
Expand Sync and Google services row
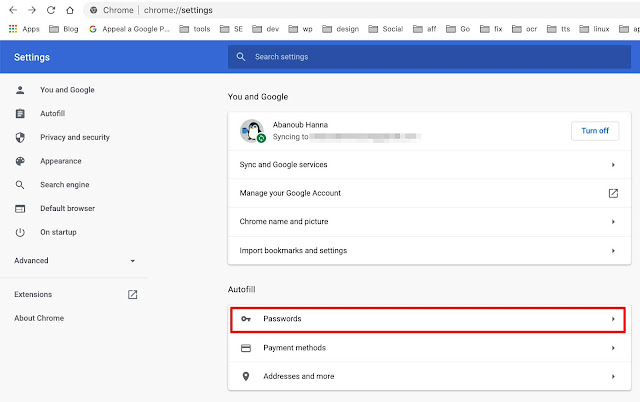click(x=613, y=164)
